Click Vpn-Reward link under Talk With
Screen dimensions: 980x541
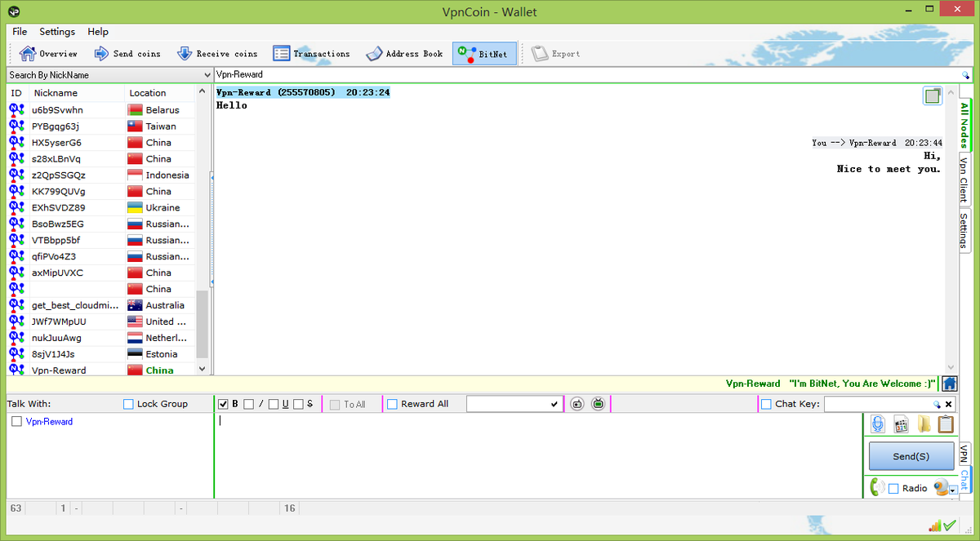click(x=49, y=422)
